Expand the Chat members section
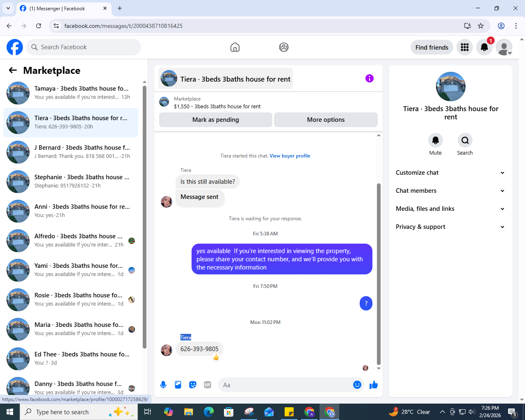The image size is (525, 420). 450,191
